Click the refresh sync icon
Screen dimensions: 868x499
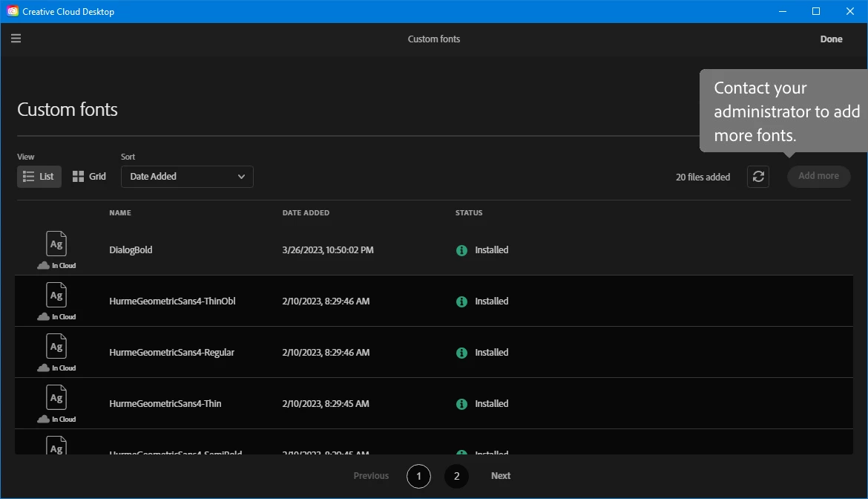tap(758, 177)
